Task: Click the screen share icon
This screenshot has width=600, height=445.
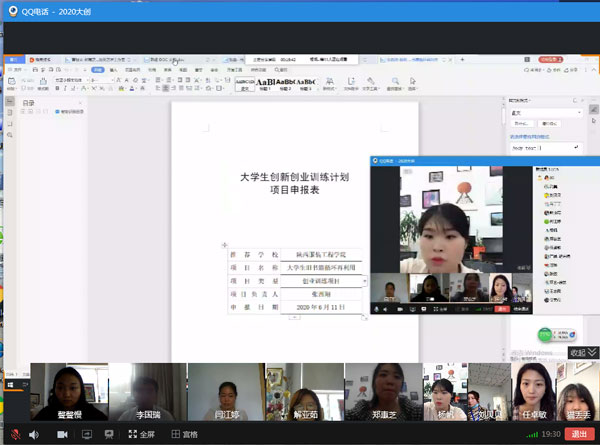Action: [x=87, y=435]
